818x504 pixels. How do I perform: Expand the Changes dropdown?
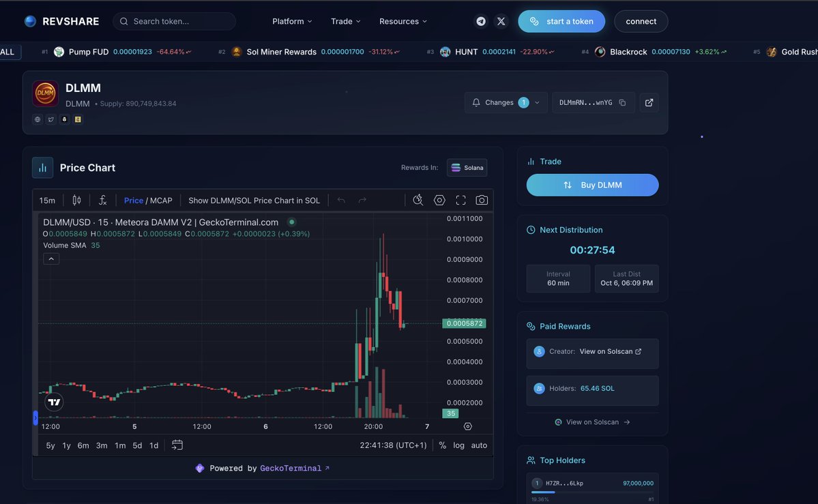point(506,103)
